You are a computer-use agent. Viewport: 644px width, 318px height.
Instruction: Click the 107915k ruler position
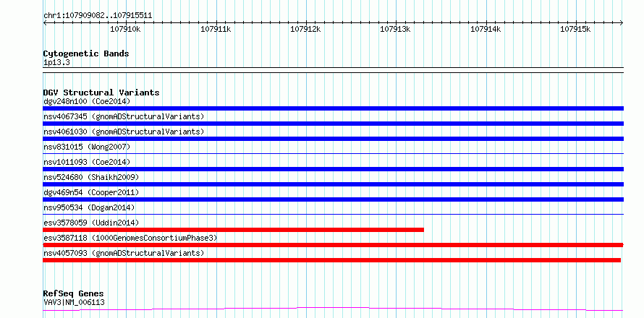click(x=575, y=29)
